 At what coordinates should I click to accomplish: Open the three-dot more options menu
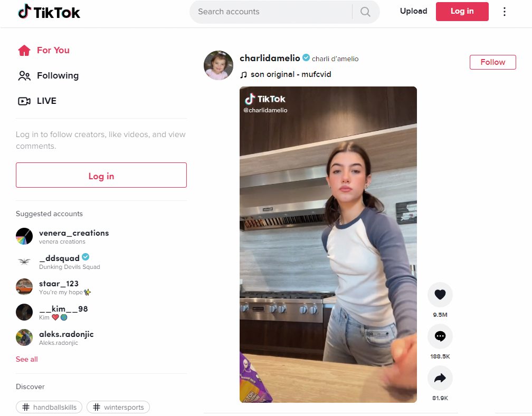coord(504,12)
